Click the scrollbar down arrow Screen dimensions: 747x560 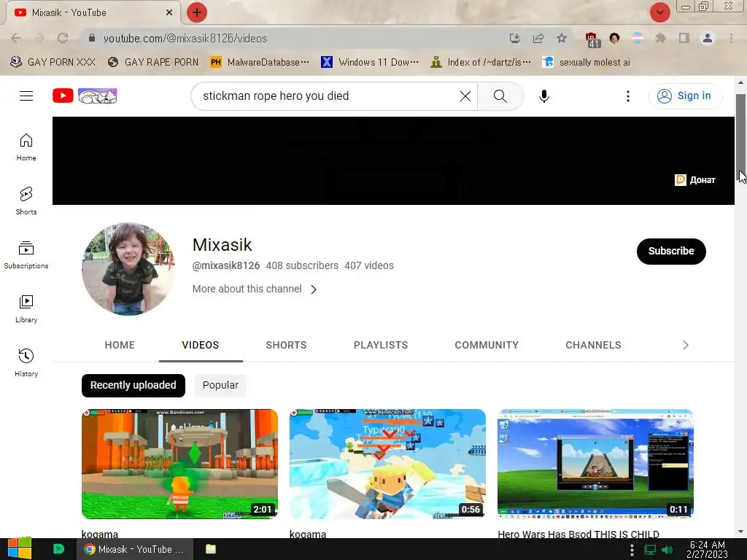pyautogui.click(x=740, y=532)
